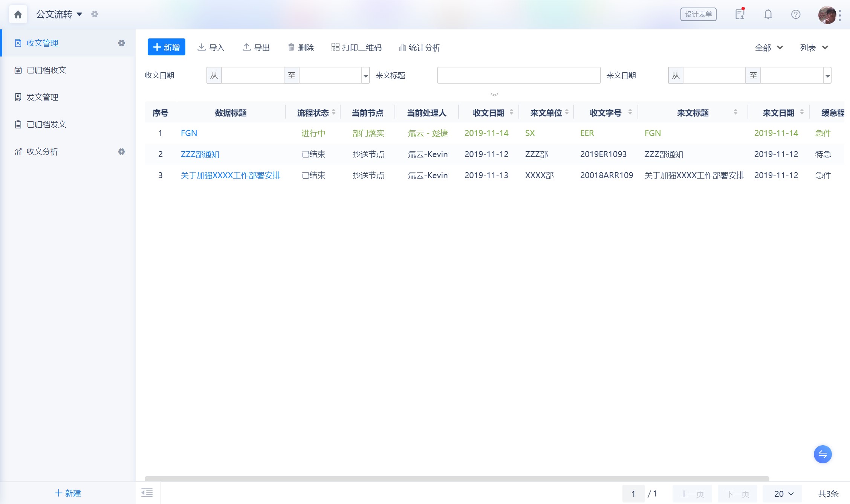This screenshot has height=504, width=850.
Task: Open the 收文日期 range preset dropdown arrow
Action: 365,76
